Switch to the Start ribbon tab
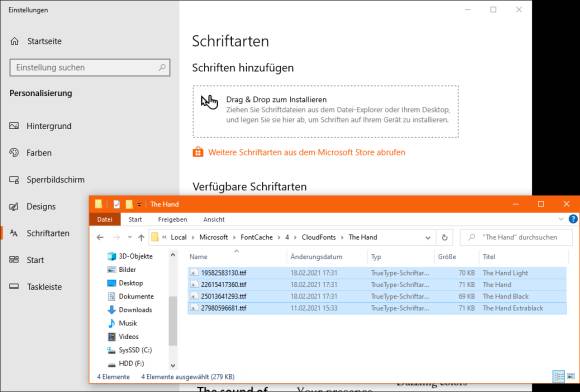Viewport: 580px width, 392px height. (135, 219)
